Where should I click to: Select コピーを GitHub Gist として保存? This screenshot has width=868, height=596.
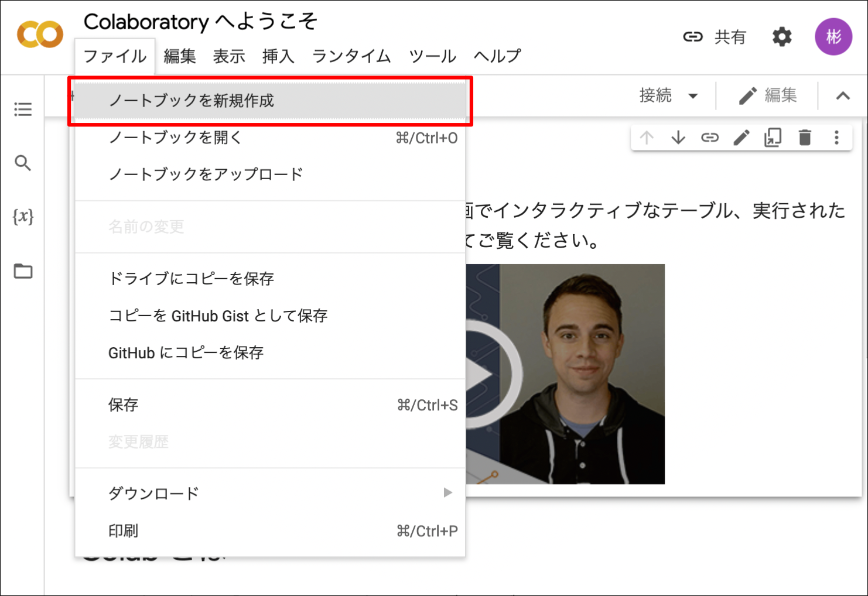coord(270,316)
